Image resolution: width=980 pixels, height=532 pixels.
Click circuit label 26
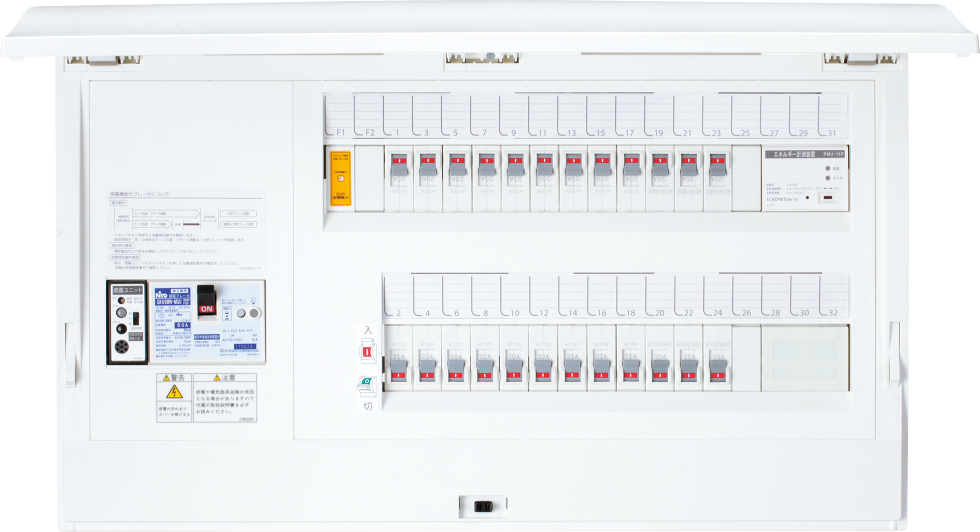pyautogui.click(x=746, y=313)
